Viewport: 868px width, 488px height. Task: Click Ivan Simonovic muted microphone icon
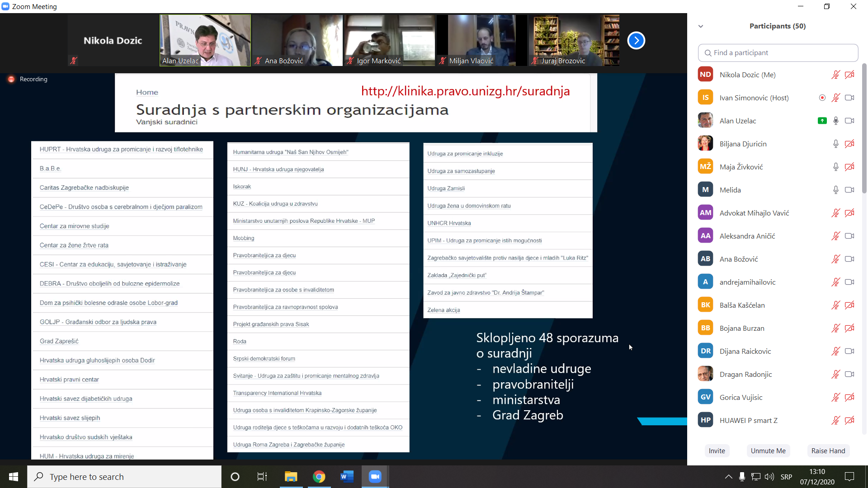point(835,98)
